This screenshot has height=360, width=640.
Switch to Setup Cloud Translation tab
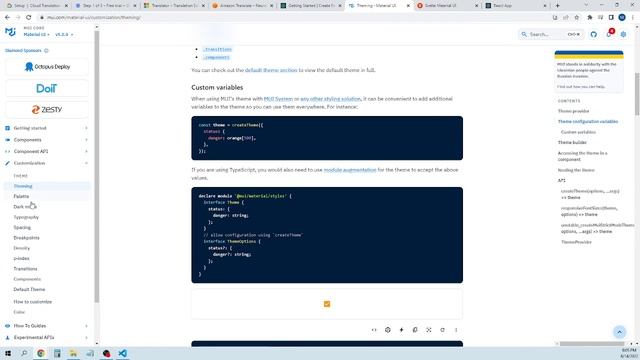coord(38,6)
